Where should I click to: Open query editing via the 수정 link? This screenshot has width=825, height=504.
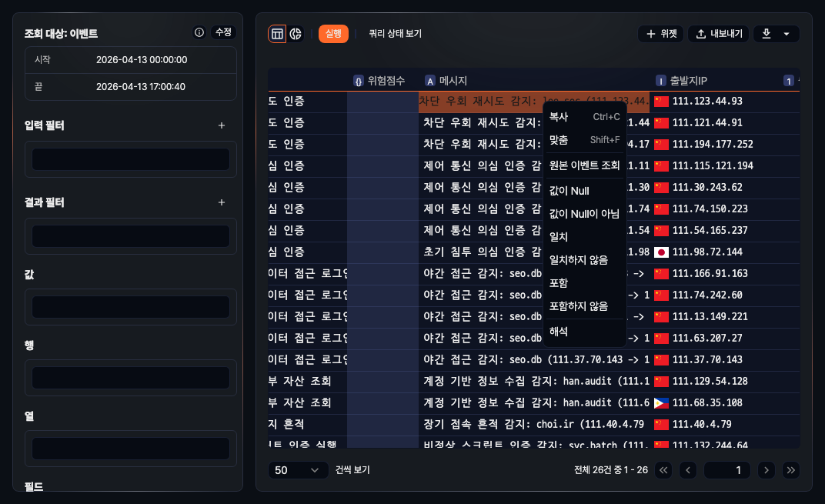[x=223, y=32]
